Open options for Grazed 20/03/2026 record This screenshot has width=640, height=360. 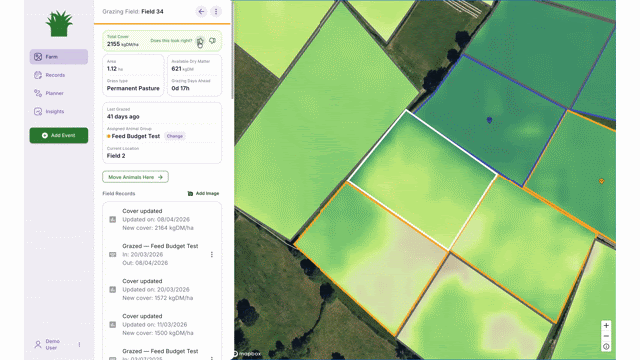pos(211,255)
